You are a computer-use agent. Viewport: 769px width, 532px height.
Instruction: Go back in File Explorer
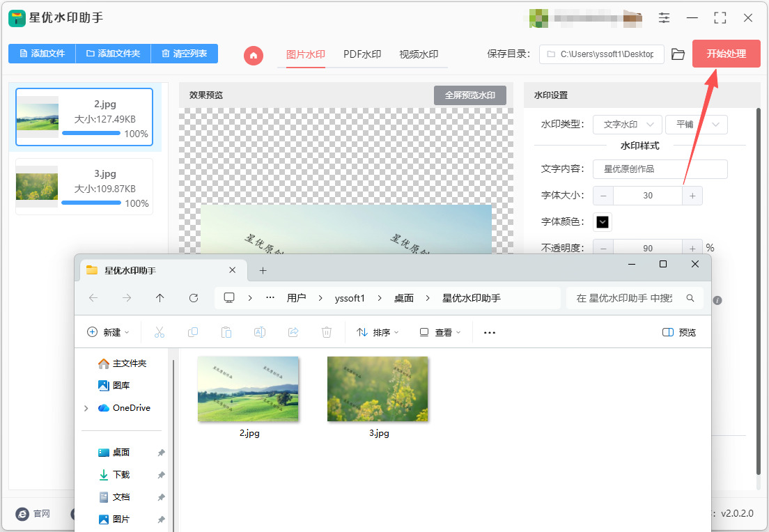click(93, 297)
